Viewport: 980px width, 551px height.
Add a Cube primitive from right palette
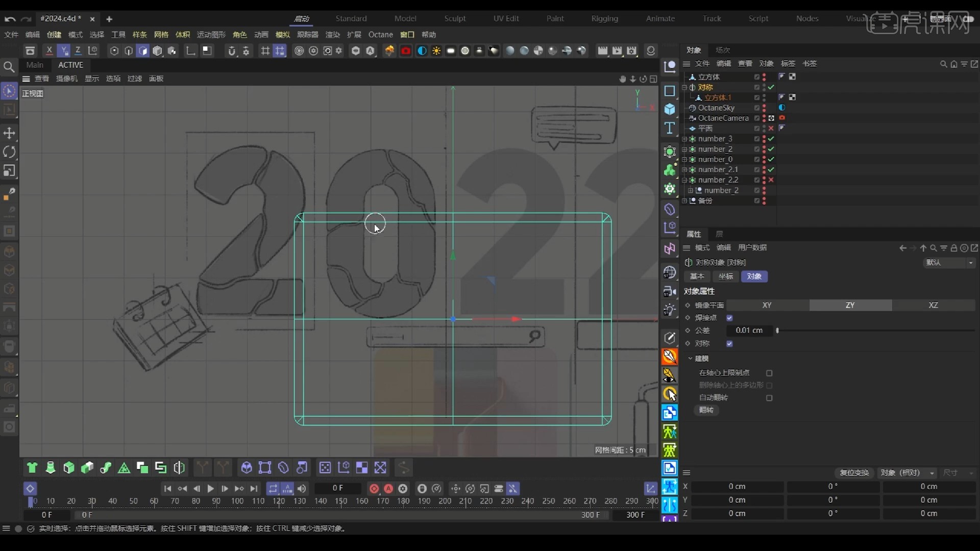670,109
